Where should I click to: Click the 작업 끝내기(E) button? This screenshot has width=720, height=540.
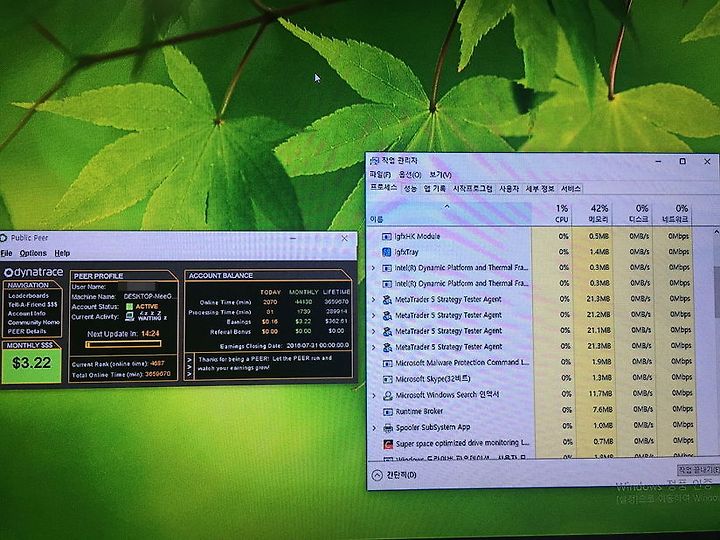click(x=698, y=470)
